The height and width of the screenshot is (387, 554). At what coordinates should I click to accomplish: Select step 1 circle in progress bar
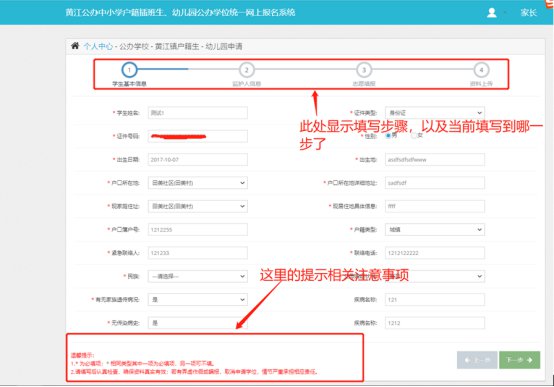tap(129, 70)
